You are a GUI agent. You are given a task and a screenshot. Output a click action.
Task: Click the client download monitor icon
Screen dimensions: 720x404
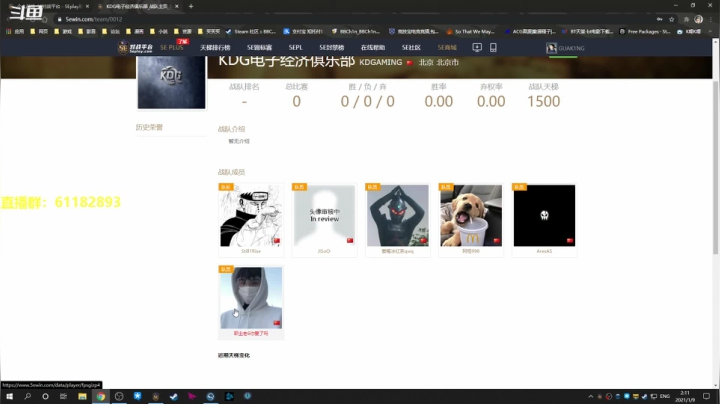(x=477, y=47)
